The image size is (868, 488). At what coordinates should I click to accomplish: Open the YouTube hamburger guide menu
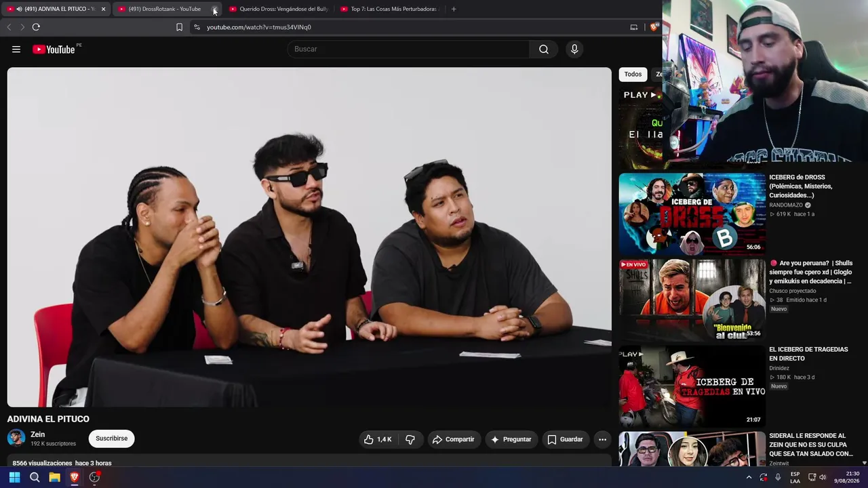pos(16,49)
